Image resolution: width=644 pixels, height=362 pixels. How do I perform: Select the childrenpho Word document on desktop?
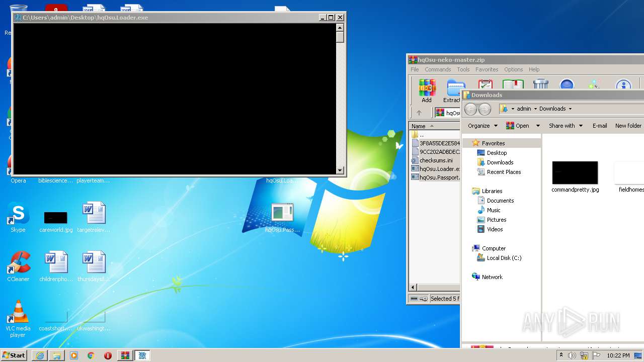(56, 266)
